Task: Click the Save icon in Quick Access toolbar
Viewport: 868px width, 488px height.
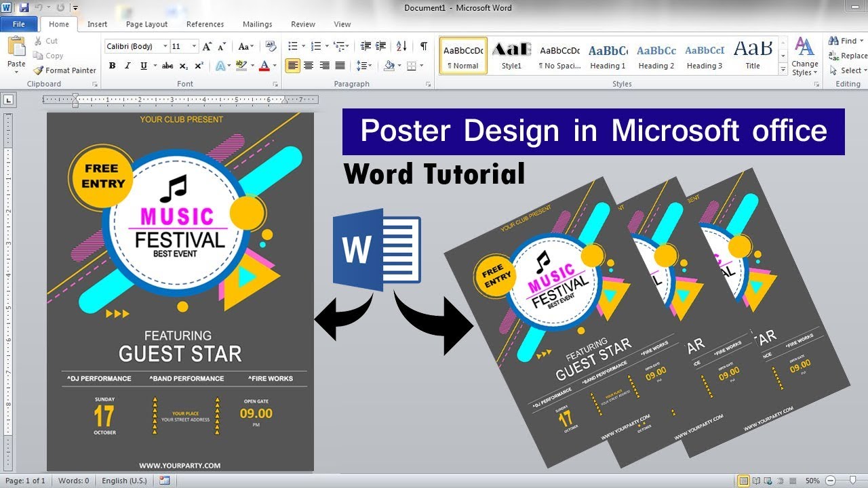Action: 24,8
